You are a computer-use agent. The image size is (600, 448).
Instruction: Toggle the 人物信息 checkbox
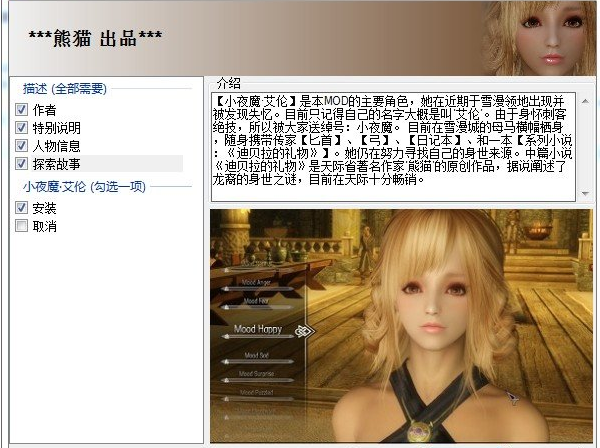point(21,145)
